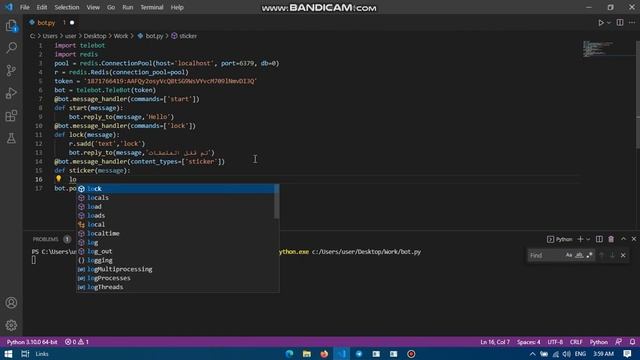Click the lightbulb code action on line 16
640x360 pixels.
58,179
